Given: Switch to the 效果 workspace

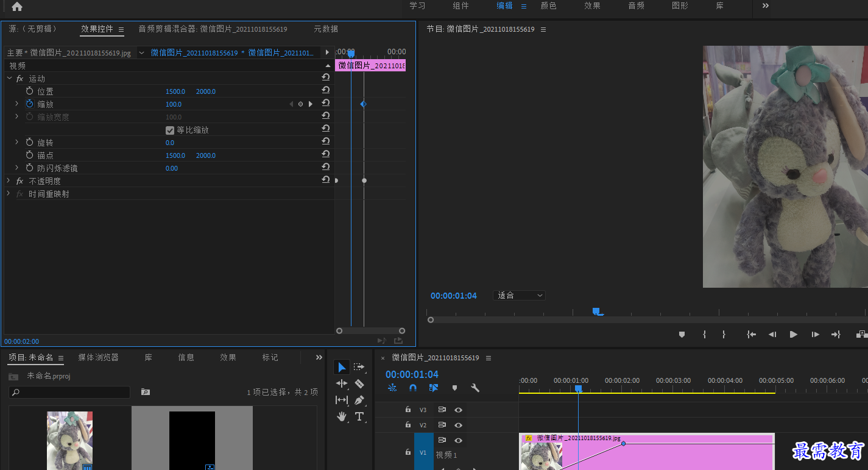Looking at the screenshot, I should click(592, 5).
